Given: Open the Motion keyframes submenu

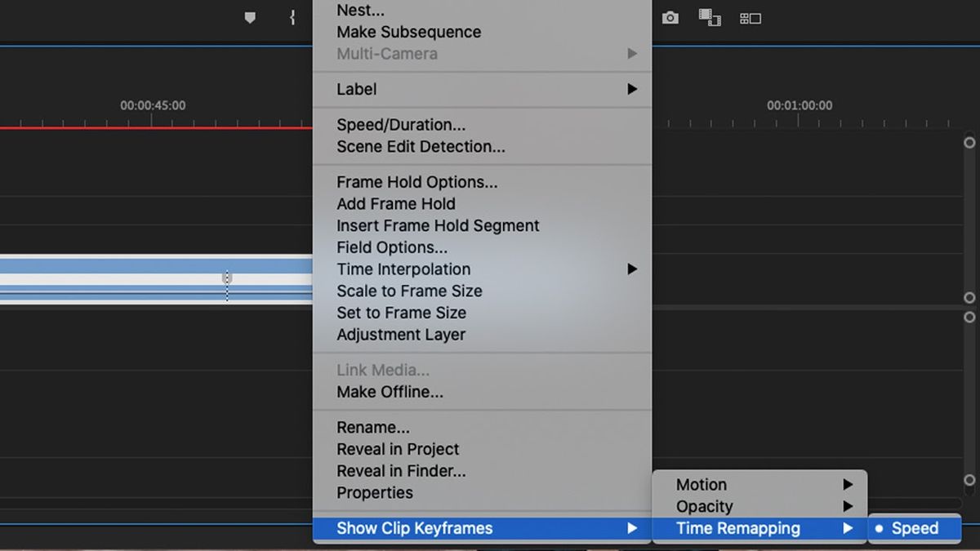Looking at the screenshot, I should click(701, 484).
